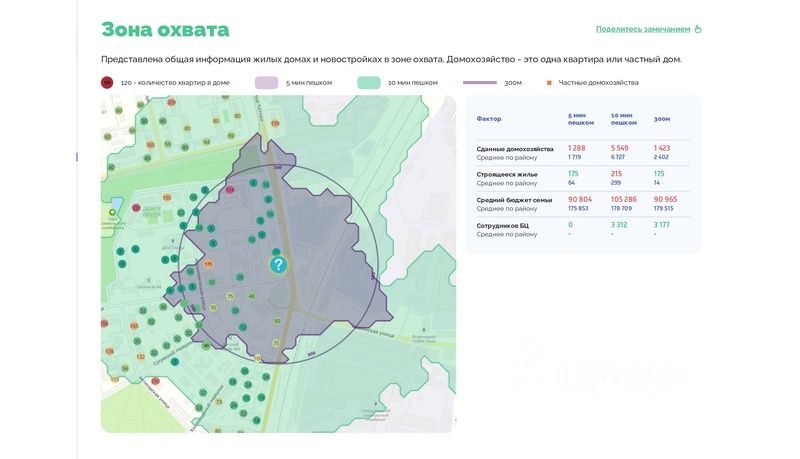
Task: Click the hand icon beside feedback link
Action: [698, 29]
